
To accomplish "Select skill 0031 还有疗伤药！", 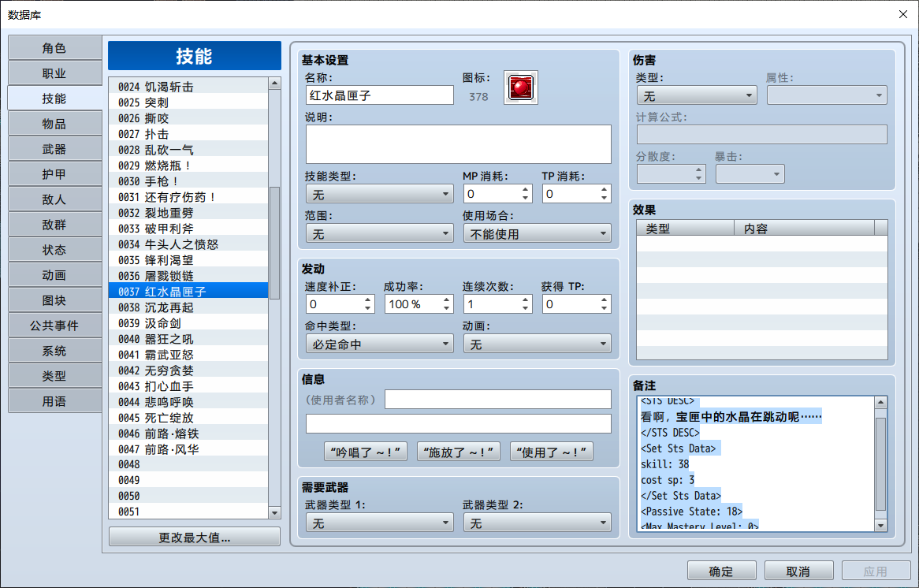I will tap(188, 197).
